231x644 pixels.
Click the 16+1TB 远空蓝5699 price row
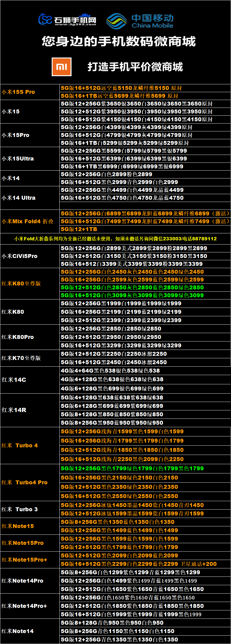pyautogui.click(x=120, y=96)
